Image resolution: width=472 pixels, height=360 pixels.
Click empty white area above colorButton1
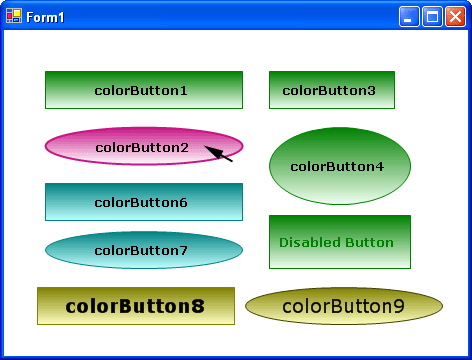[x=144, y=50]
